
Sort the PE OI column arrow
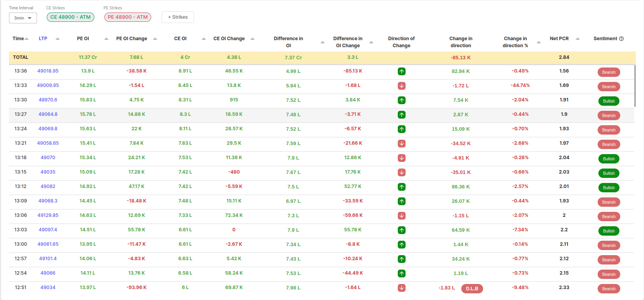(x=106, y=39)
